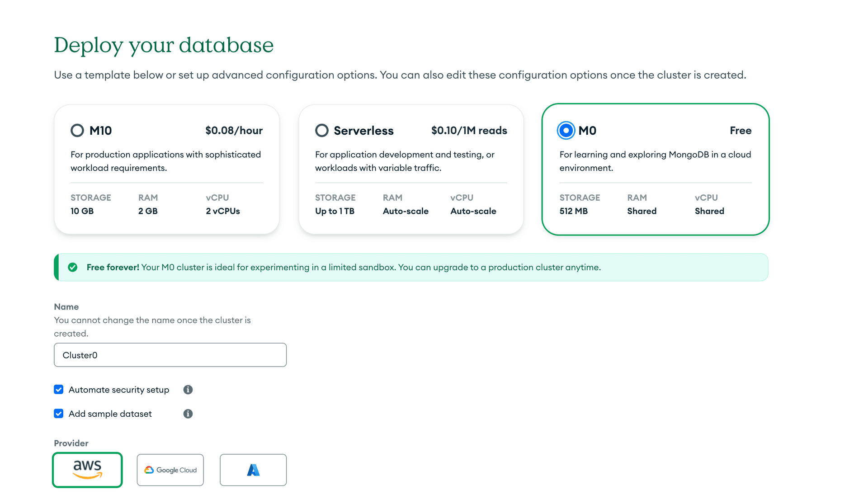868x499 pixels.
Task: Click the Free forever notification banner
Action: coord(411,267)
